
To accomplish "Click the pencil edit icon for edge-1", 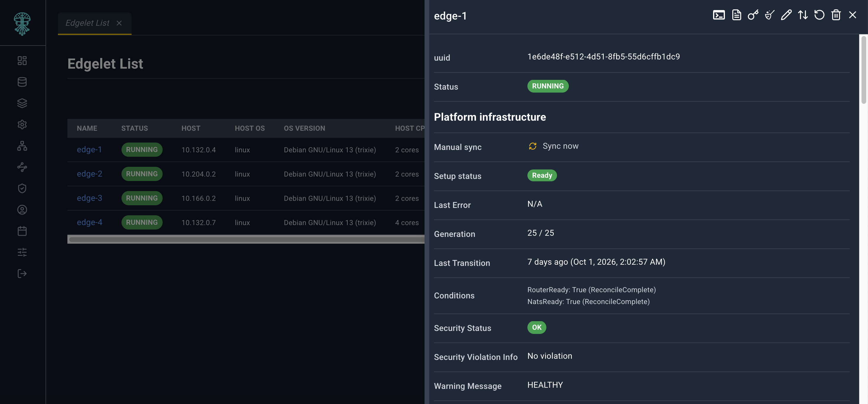I will pyautogui.click(x=786, y=15).
